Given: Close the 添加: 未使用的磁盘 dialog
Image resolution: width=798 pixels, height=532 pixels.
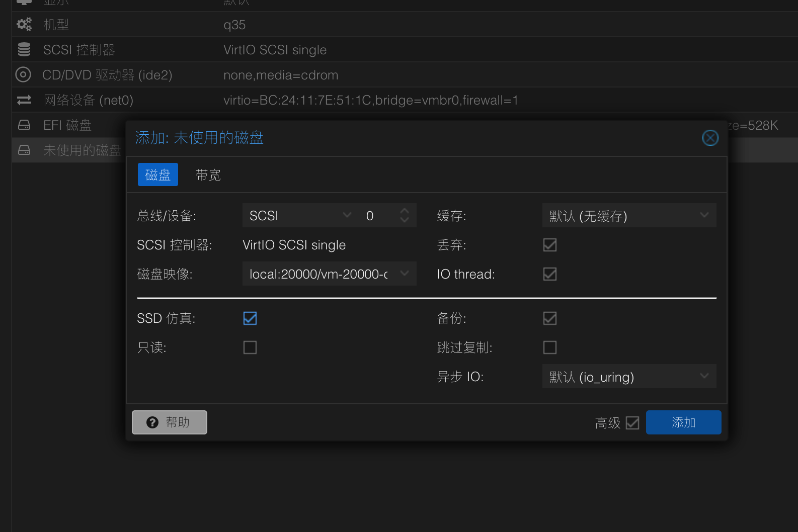Looking at the screenshot, I should [x=710, y=138].
